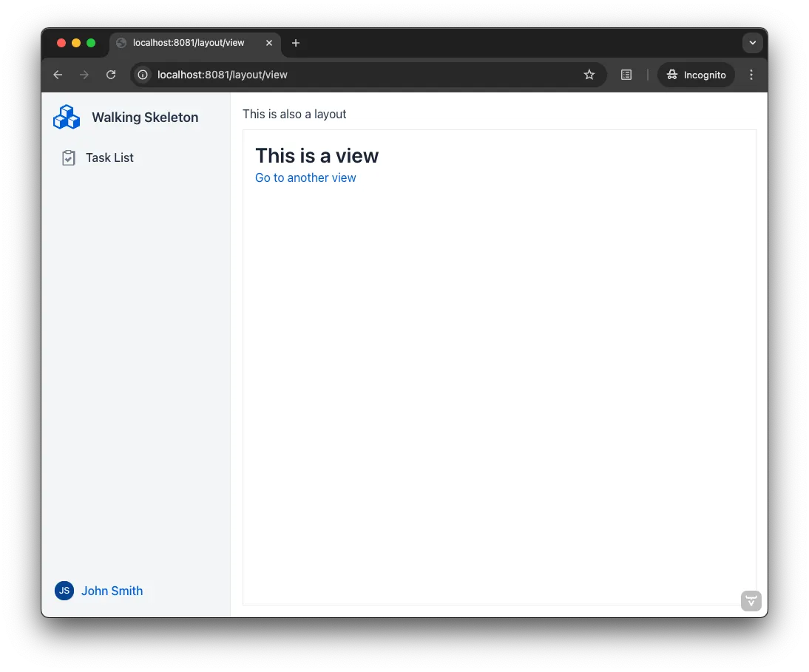809x672 pixels.
Task: Open the John Smith user menu
Action: point(112,591)
